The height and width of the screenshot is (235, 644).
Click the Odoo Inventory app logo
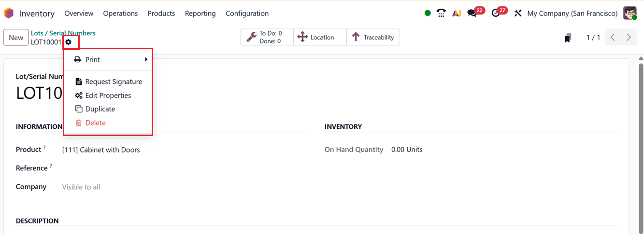point(9,14)
